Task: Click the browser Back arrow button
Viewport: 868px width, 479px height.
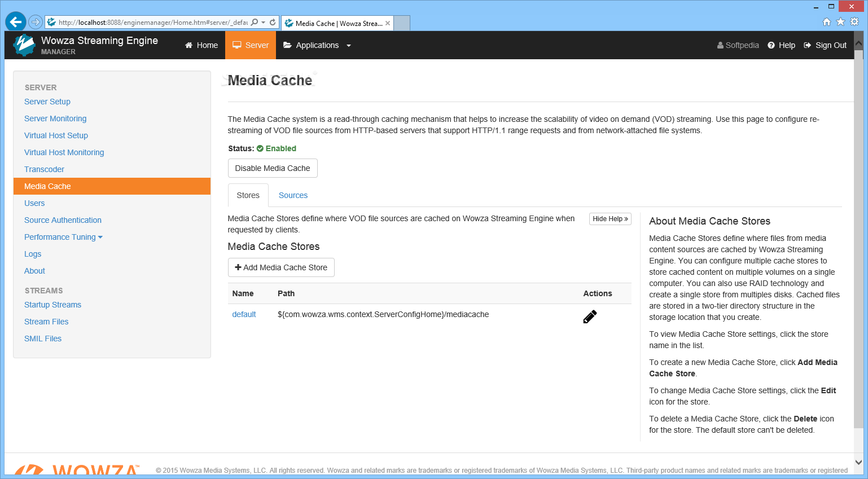Action: pos(15,22)
